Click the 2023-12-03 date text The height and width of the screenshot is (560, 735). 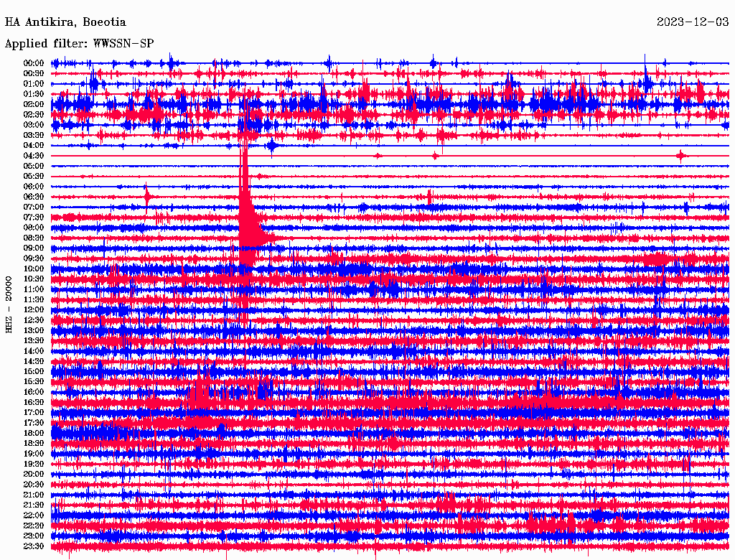(x=693, y=22)
